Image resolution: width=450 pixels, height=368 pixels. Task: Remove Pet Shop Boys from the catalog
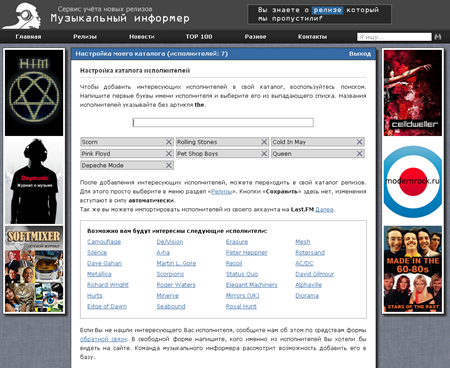264,154
